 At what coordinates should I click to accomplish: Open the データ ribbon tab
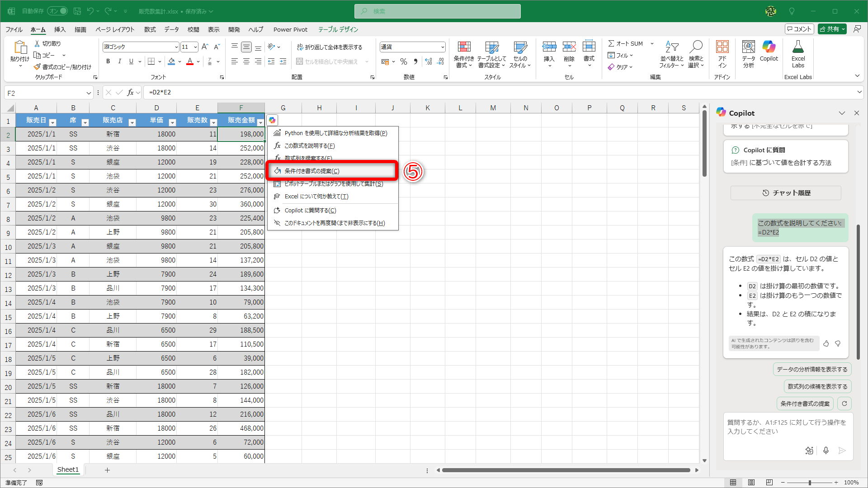tap(171, 29)
